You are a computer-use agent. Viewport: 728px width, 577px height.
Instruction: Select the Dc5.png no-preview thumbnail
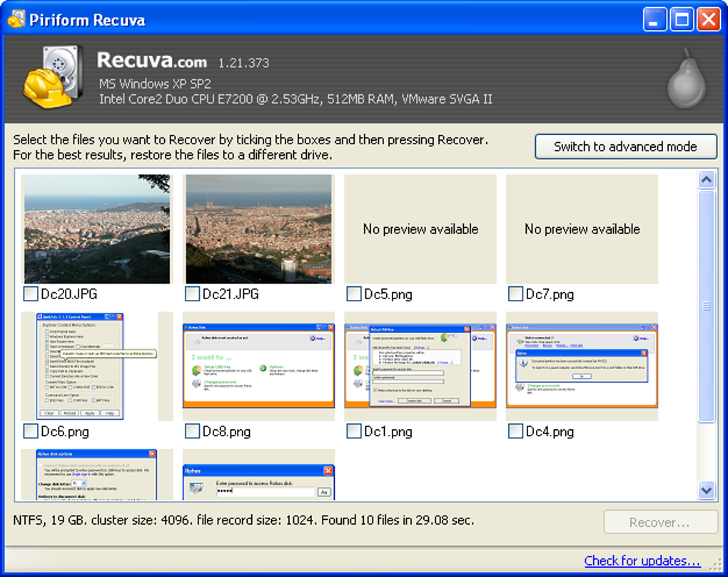point(420,229)
